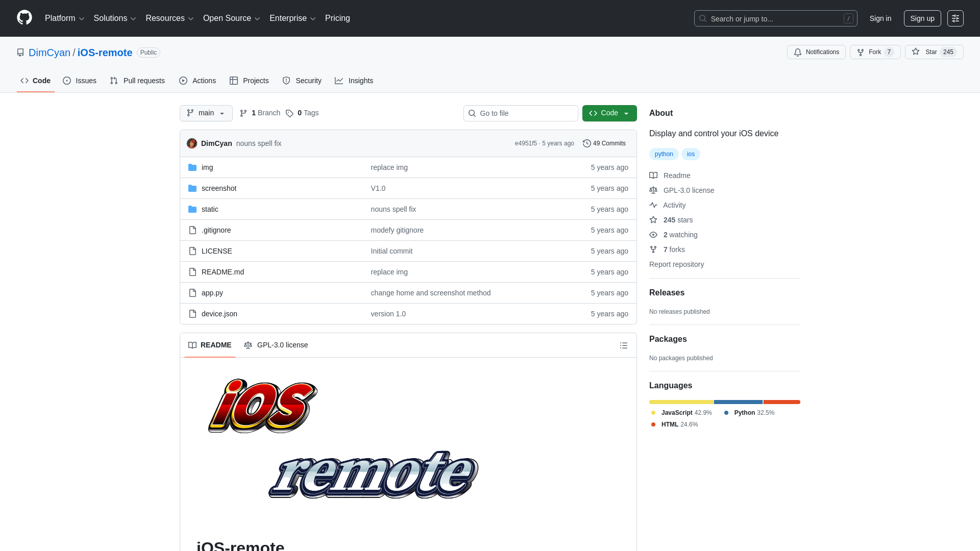980x551 pixels.
Task: Switch to the Pull requests tab
Action: [x=137, y=81]
